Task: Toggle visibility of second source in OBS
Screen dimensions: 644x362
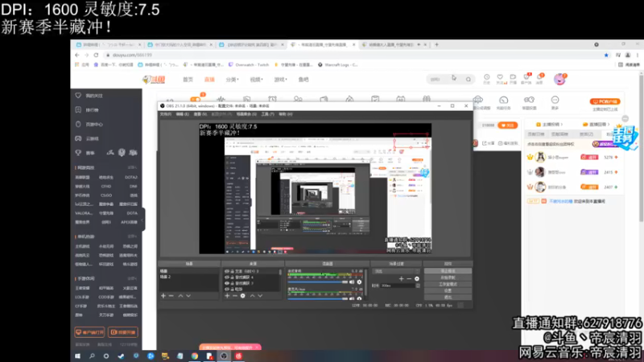Action: tap(227, 278)
